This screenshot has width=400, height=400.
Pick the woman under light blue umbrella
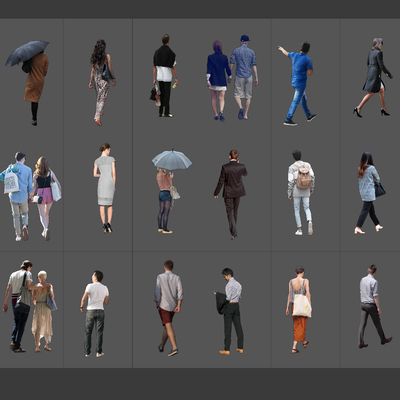click(169, 191)
